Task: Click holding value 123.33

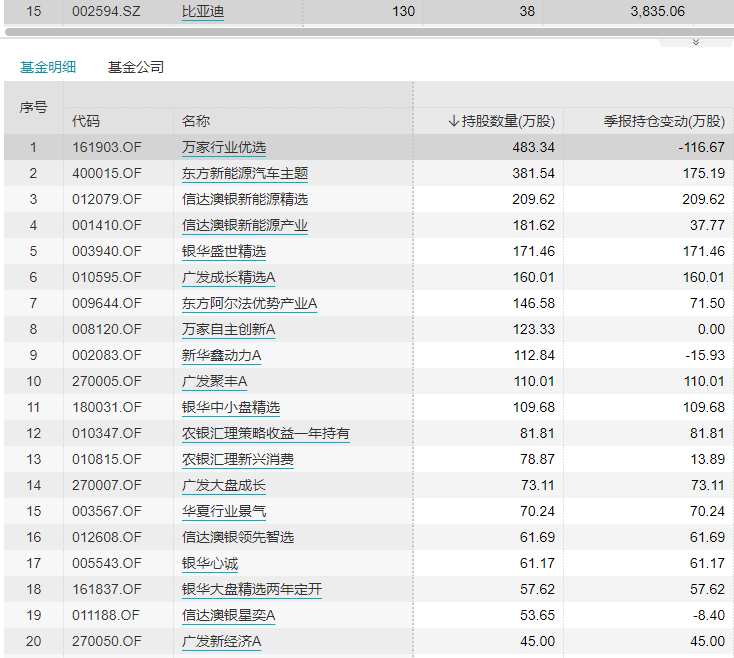Action: tap(534, 329)
